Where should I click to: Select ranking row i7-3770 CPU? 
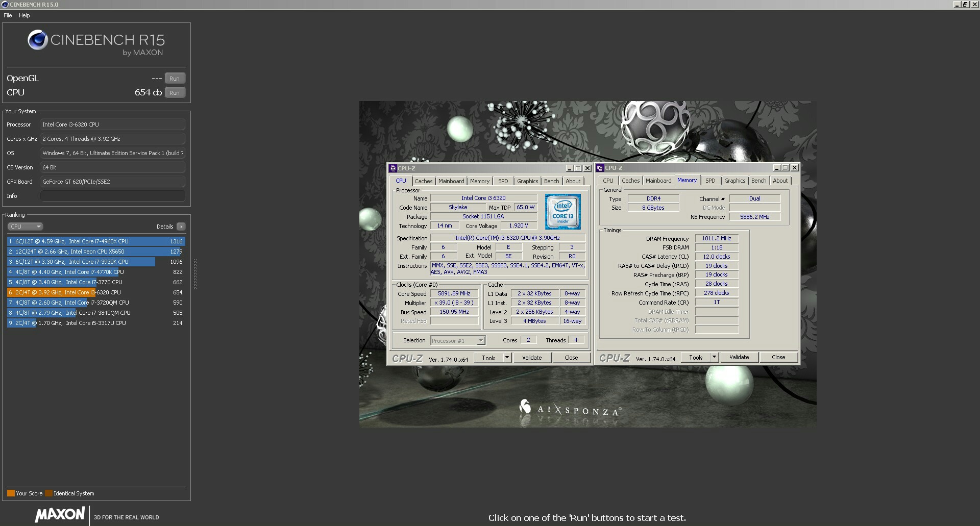pyautogui.click(x=96, y=282)
